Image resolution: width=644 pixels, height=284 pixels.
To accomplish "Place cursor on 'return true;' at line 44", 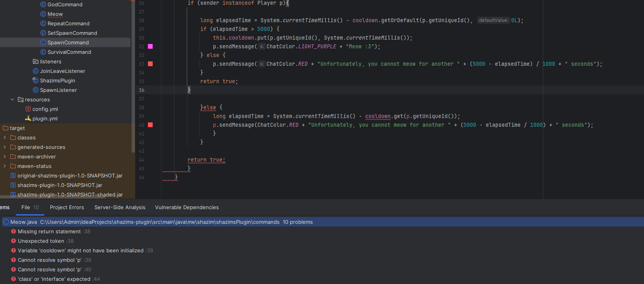I will (x=206, y=160).
